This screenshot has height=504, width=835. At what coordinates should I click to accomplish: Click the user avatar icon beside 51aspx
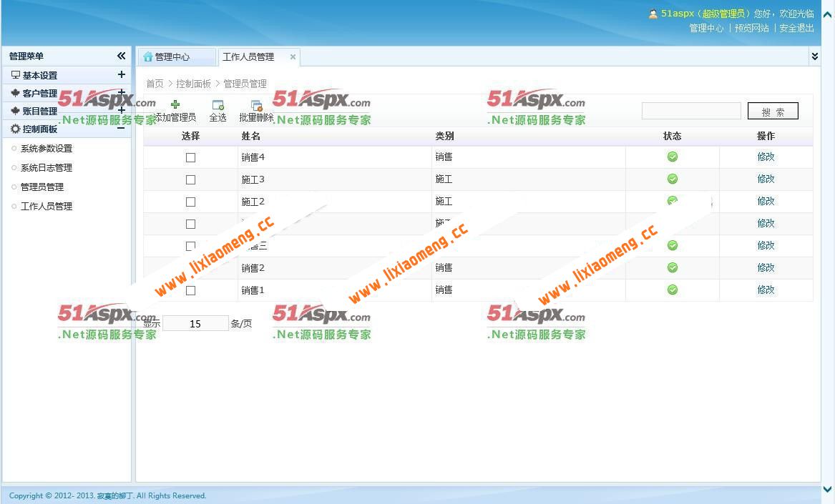[653, 14]
